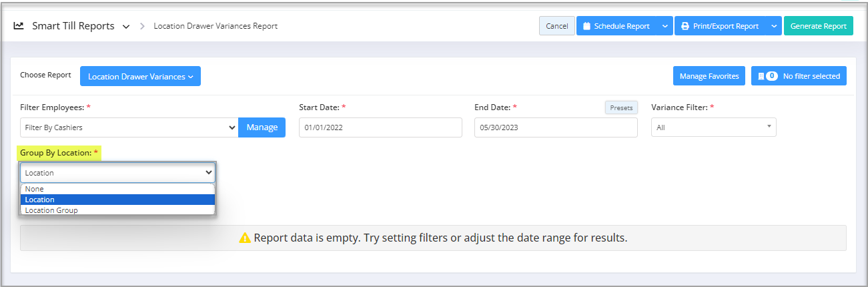This screenshot has height=287, width=868.
Task: Click the Start Date input field
Action: coord(380,127)
